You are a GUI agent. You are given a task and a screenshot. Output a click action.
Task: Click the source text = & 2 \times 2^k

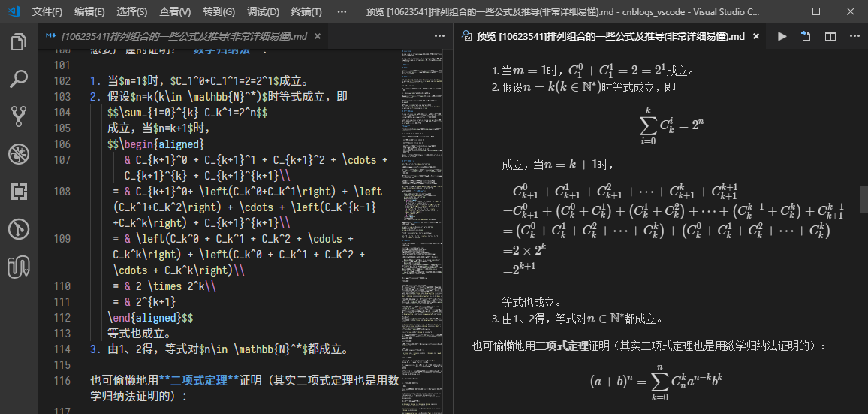click(x=164, y=286)
